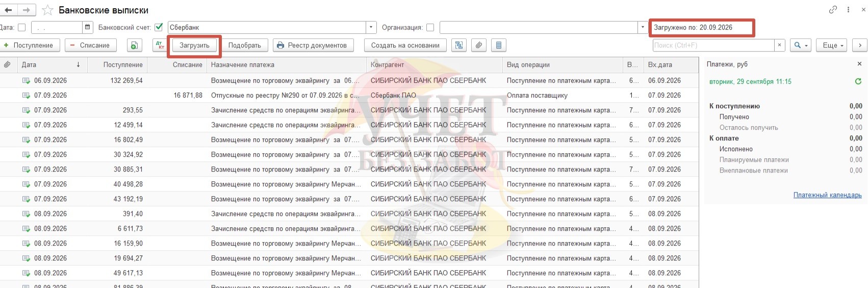
Task: Select the Оплата поставщику operation cell
Action: tap(563, 95)
